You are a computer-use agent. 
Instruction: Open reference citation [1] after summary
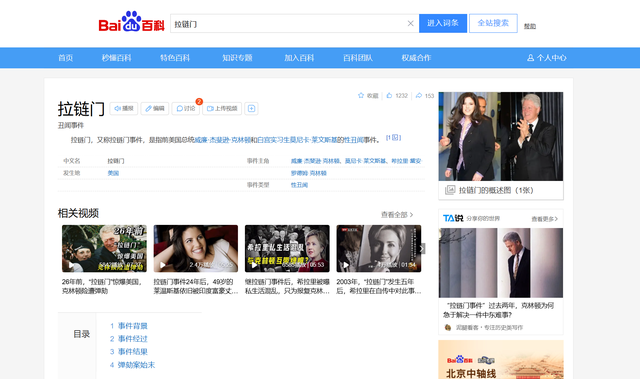(393, 138)
